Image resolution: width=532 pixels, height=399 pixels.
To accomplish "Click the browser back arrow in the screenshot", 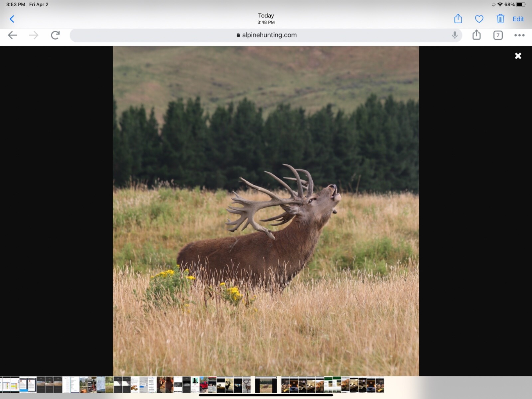I will [12, 35].
